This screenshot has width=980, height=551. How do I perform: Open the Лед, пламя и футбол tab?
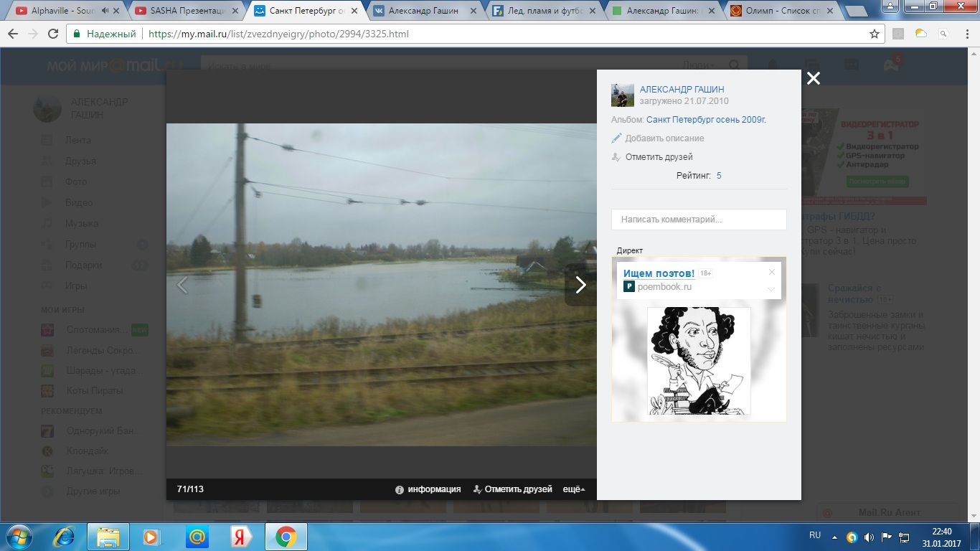(x=542, y=11)
